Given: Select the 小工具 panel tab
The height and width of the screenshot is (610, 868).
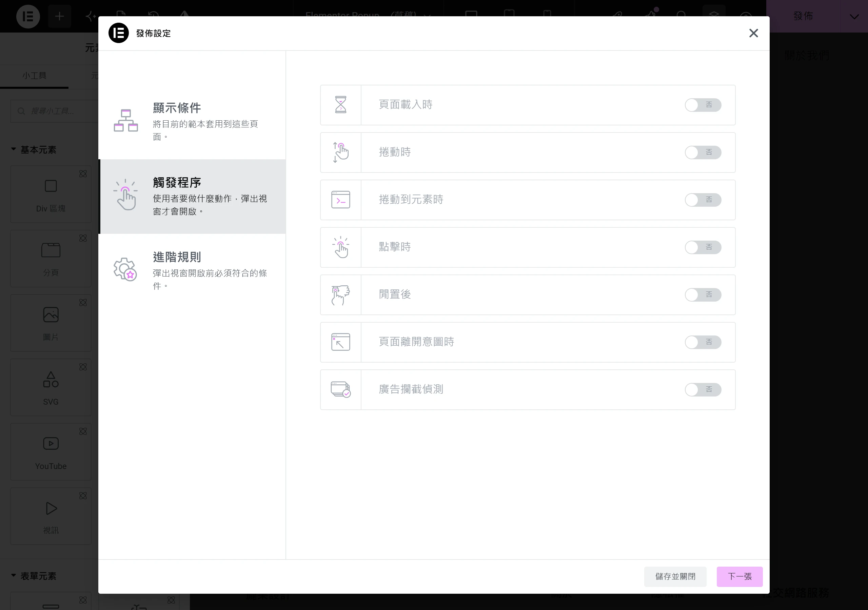Looking at the screenshot, I should (x=34, y=76).
